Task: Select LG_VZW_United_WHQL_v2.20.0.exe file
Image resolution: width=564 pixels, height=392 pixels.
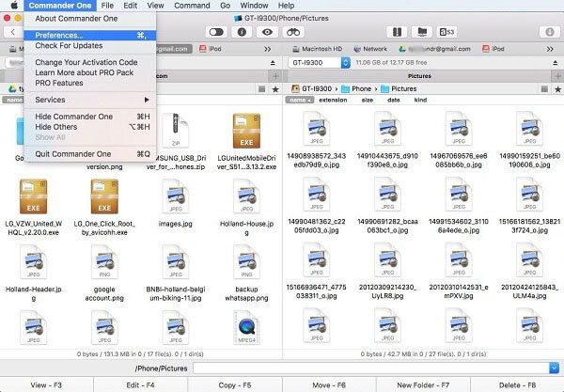Action: click(34, 208)
